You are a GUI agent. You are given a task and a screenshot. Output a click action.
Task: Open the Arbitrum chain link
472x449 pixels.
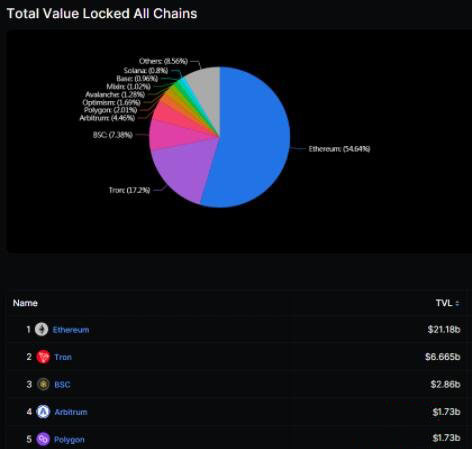71,412
